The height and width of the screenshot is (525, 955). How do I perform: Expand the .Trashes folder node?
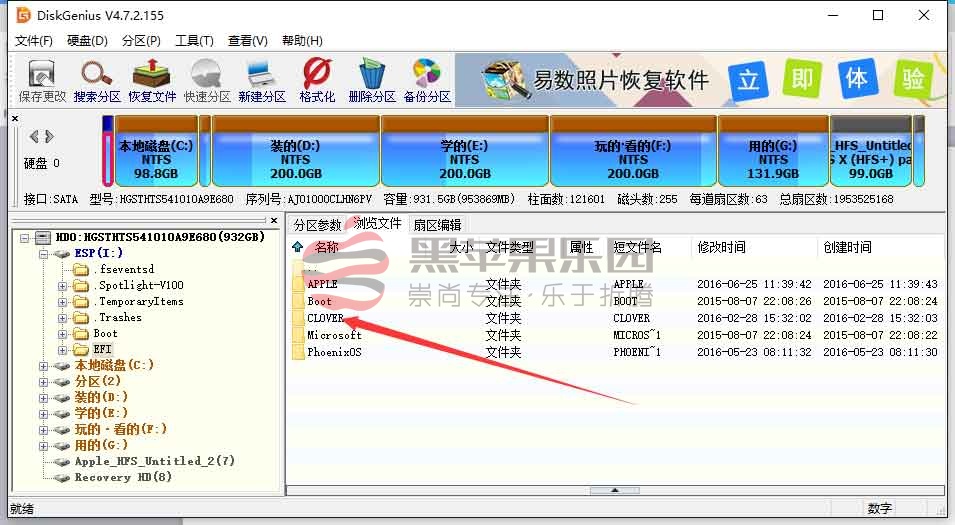click(x=62, y=318)
